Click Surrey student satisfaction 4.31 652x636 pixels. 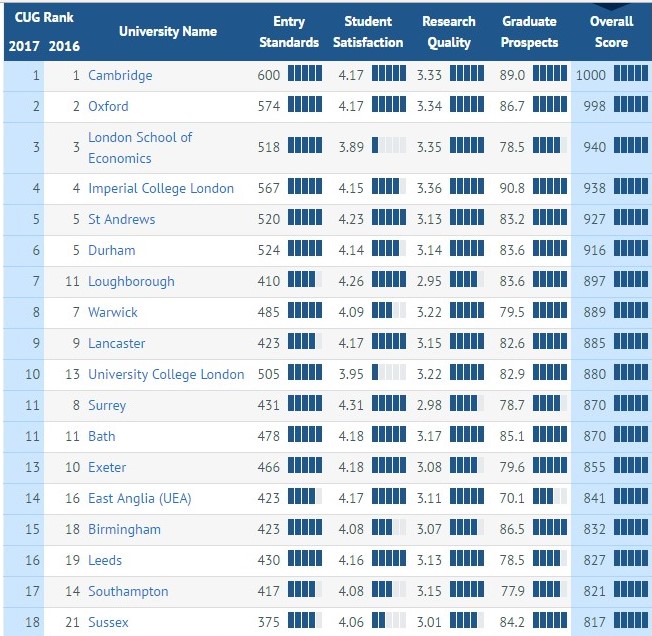(x=351, y=405)
